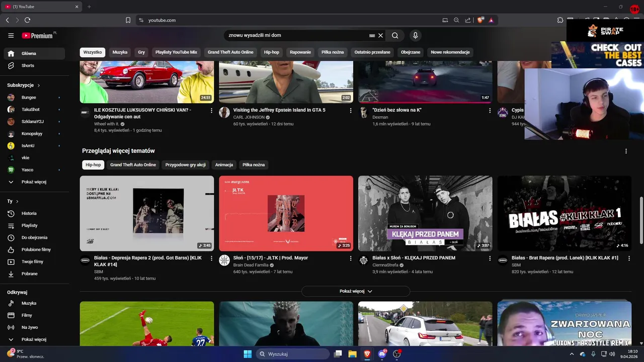Open Brave Rewards triangle icon
This screenshot has width=644, height=362.
click(x=491, y=20)
